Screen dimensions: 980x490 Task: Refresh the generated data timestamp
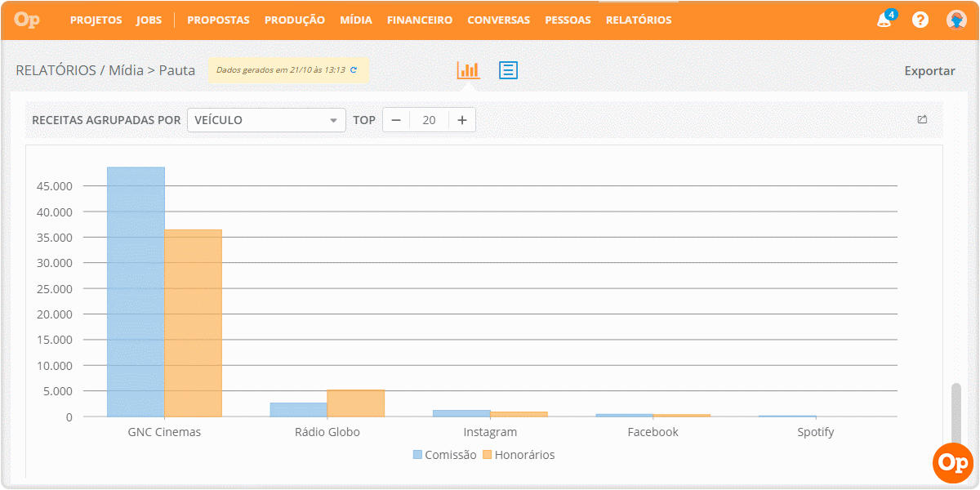point(354,70)
